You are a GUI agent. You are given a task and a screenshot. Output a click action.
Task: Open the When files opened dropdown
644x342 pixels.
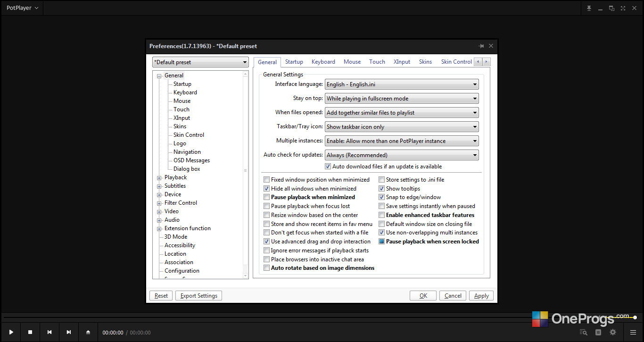tap(402, 113)
